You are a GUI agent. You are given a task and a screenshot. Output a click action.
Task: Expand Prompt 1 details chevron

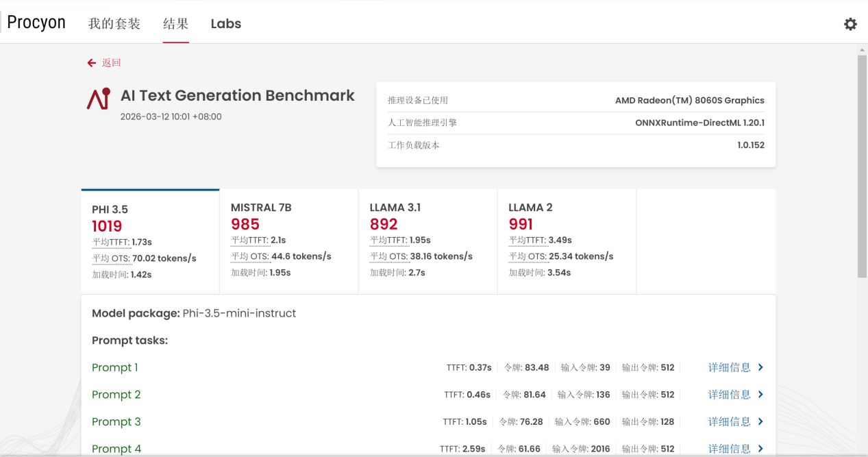[x=760, y=367]
